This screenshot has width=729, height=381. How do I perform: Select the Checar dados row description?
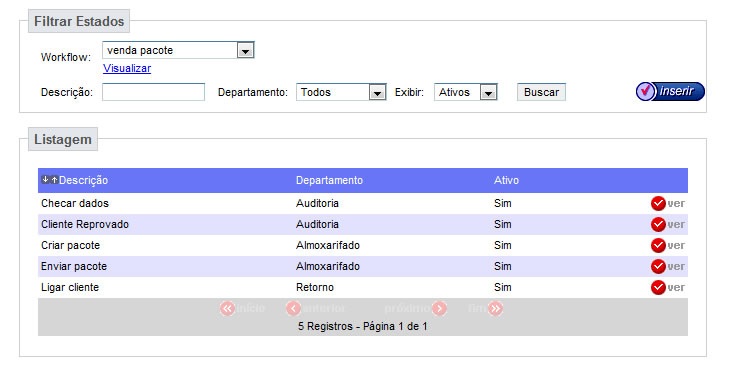75,203
